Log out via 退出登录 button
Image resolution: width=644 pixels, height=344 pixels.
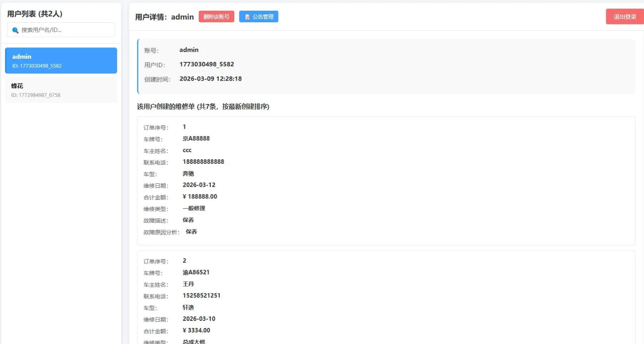pos(624,17)
